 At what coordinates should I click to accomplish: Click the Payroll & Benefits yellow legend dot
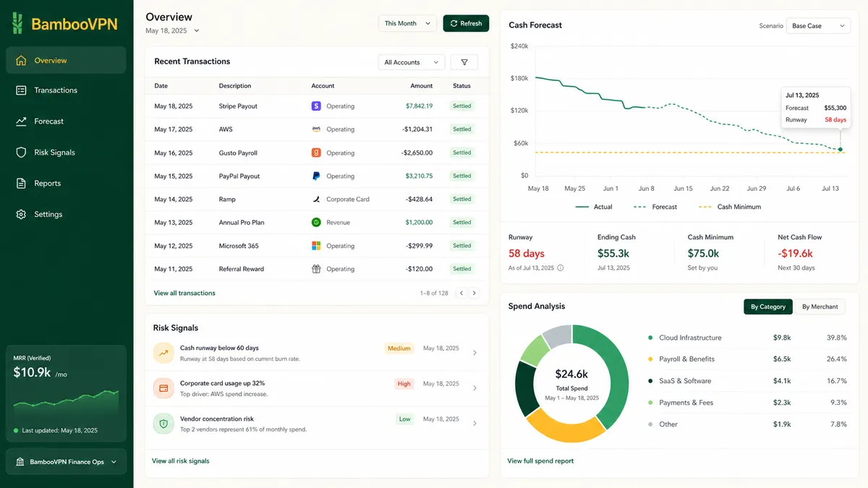click(651, 359)
